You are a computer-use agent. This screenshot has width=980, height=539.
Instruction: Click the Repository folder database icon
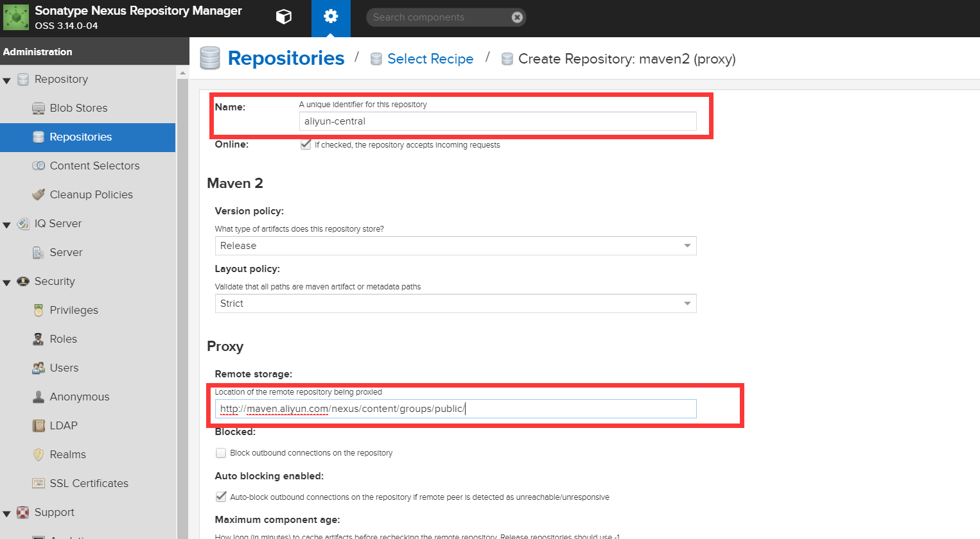23,79
